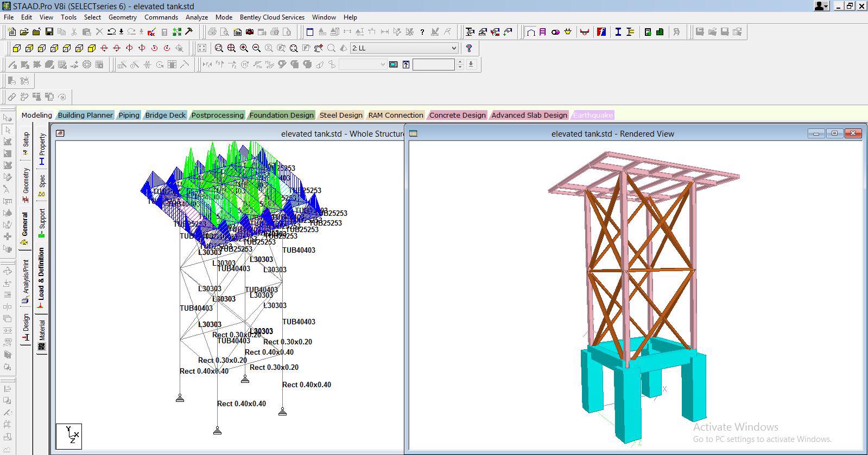Image resolution: width=868 pixels, height=455 pixels.
Task: Click the New Structure icon
Action: point(12,32)
